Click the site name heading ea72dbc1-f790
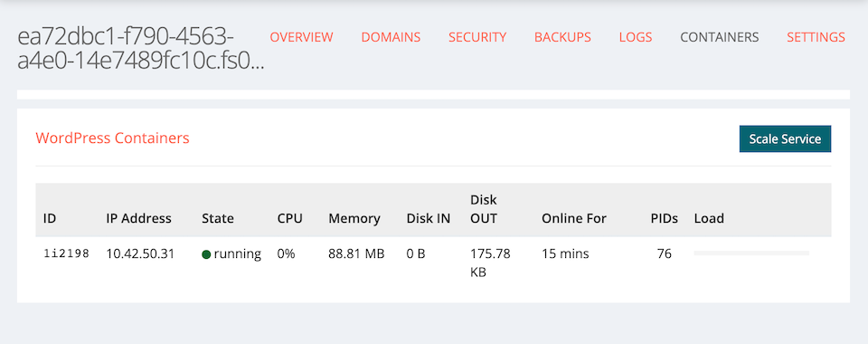The width and height of the screenshot is (868, 344). [141, 50]
